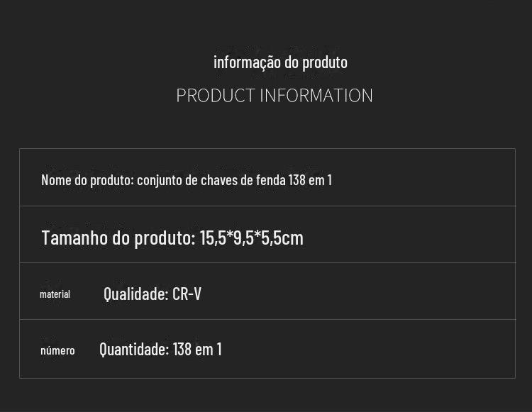Image resolution: width=532 pixels, height=412 pixels.
Task: Click the "informação do produto" heading
Action: click(x=280, y=62)
